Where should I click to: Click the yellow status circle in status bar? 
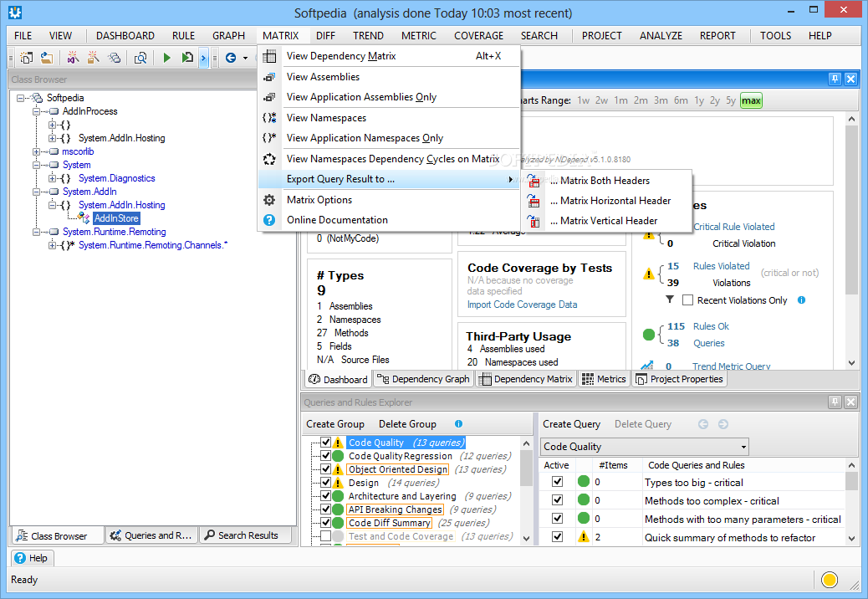pyautogui.click(x=830, y=580)
